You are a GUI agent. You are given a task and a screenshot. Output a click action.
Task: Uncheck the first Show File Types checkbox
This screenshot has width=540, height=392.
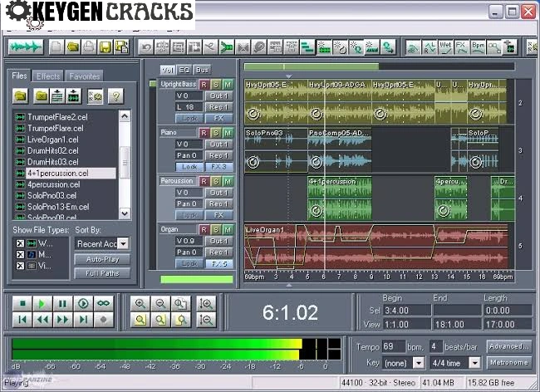tap(21, 243)
